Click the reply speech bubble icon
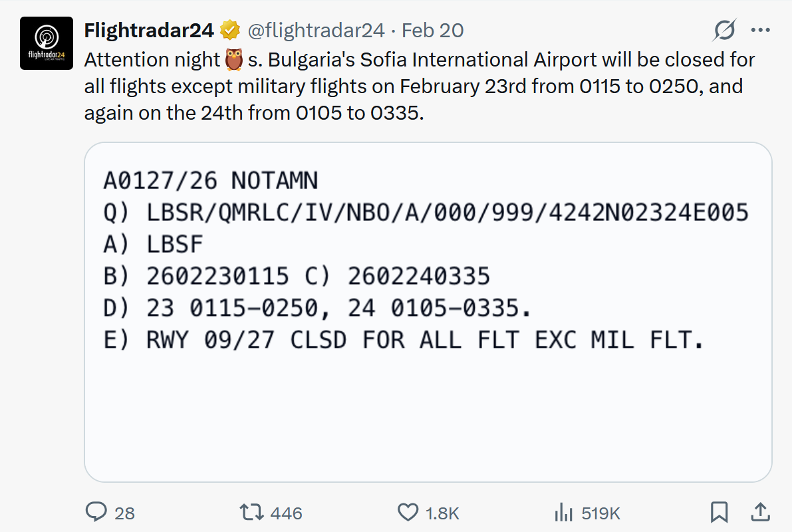The height and width of the screenshot is (532, 792). tap(97, 512)
